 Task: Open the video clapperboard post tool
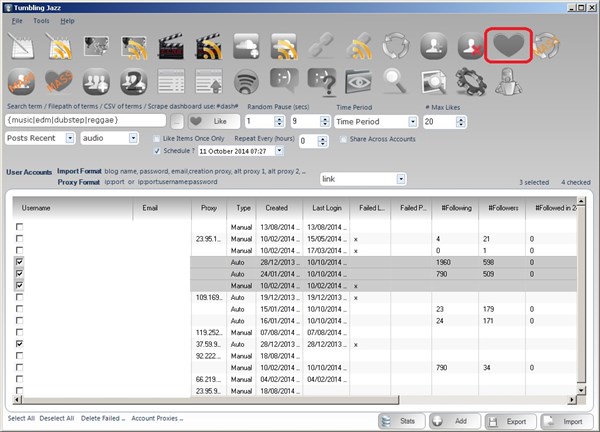pyautogui.click(x=171, y=46)
